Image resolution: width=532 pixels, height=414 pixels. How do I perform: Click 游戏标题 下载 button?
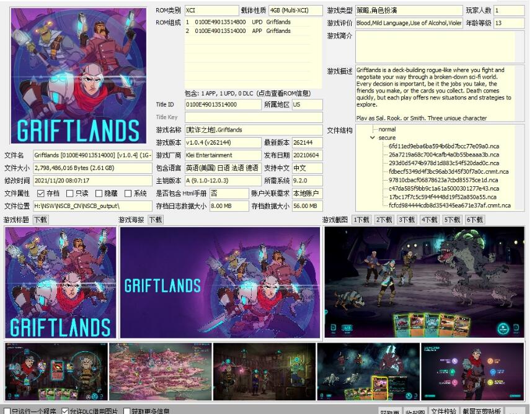tap(41, 220)
